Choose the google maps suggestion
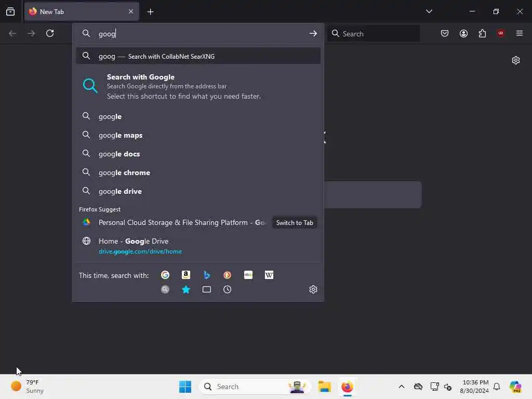The height and width of the screenshot is (399, 532). (198, 135)
